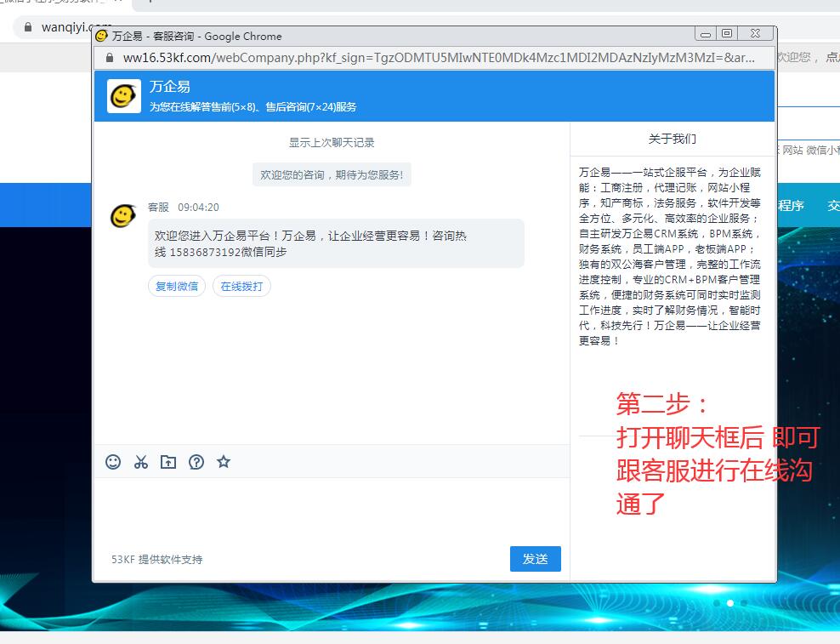840x644 pixels.
Task: Click the agent's welcome message bubble
Action: (337, 243)
